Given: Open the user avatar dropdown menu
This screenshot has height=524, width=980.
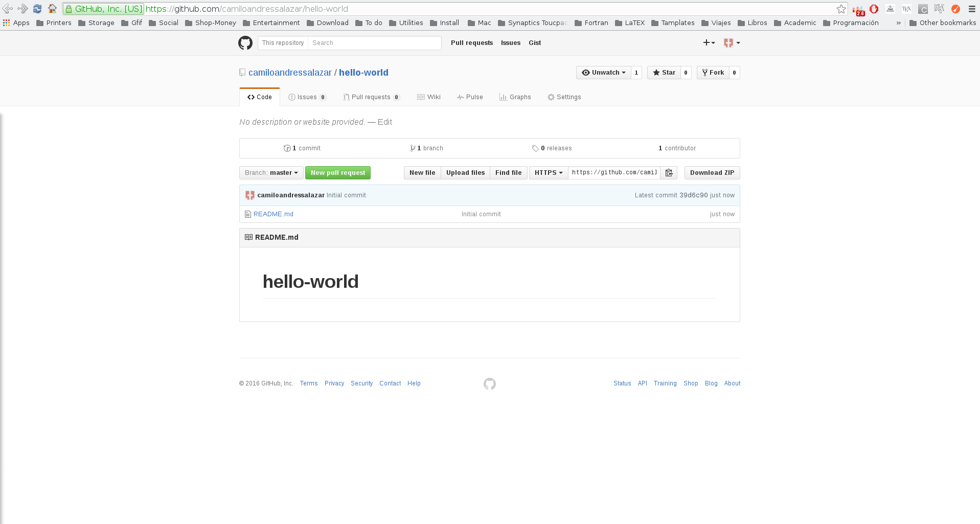Looking at the screenshot, I should click(732, 43).
